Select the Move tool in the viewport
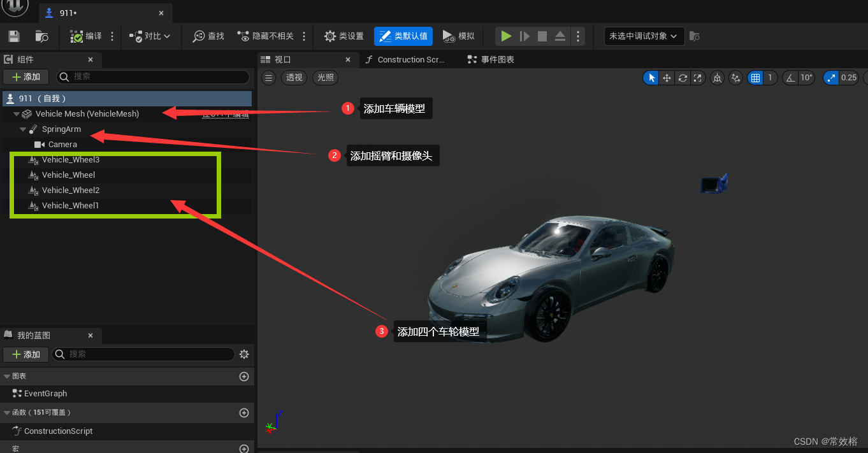 click(667, 77)
